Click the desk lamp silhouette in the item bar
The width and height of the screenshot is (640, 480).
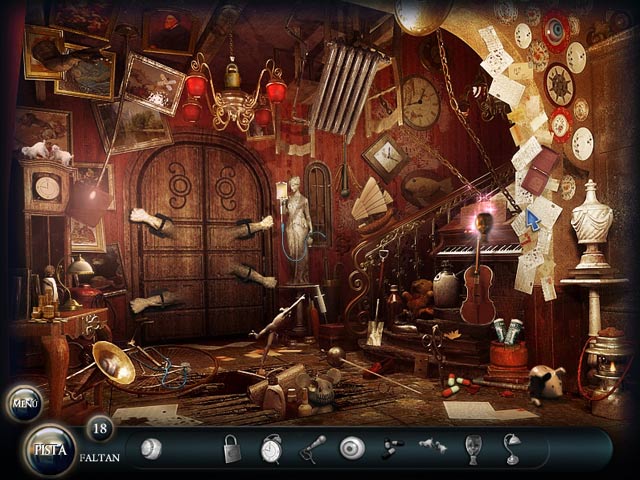pyautogui.click(x=513, y=448)
